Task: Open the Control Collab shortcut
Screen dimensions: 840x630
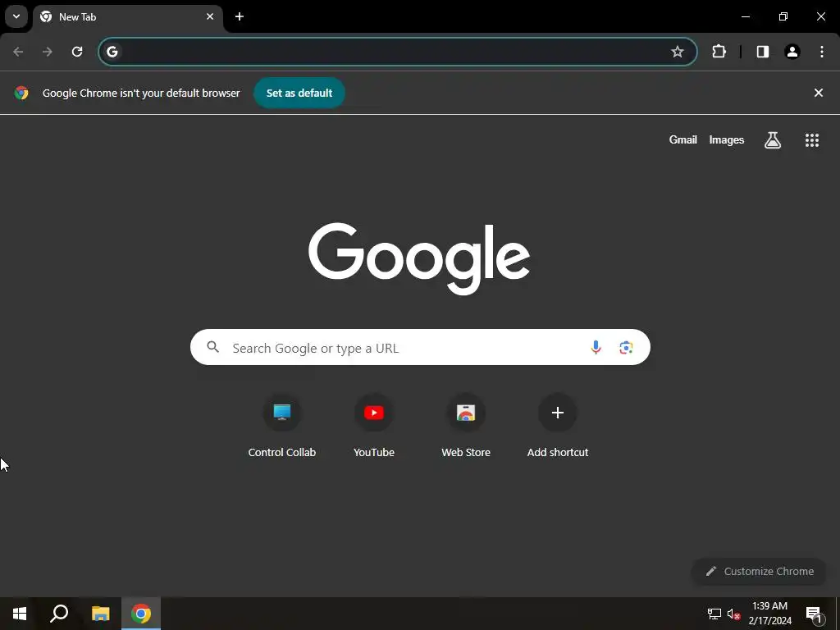Action: 282,427
